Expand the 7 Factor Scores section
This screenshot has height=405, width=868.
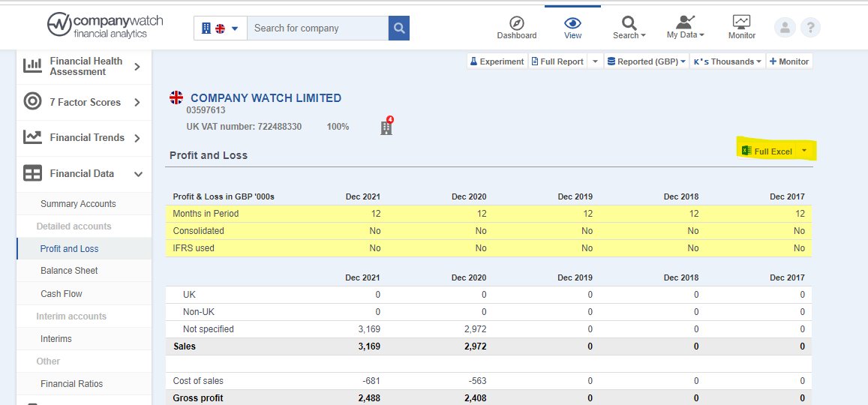[138, 102]
